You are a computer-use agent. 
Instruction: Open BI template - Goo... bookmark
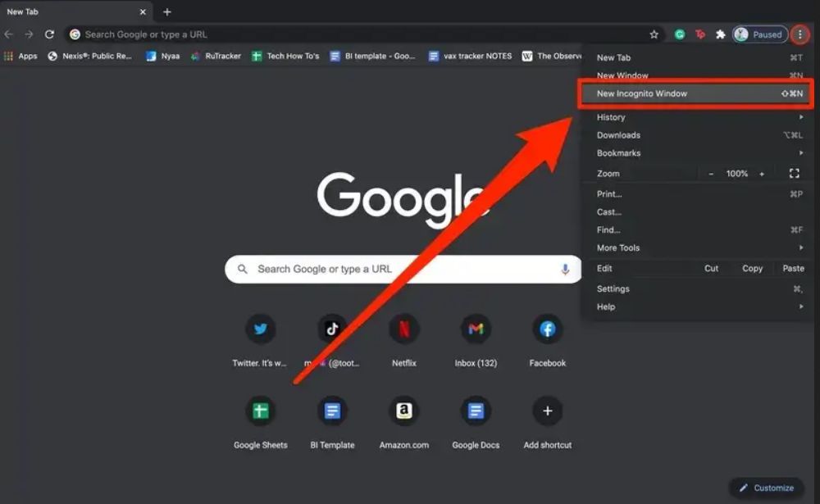(372, 56)
